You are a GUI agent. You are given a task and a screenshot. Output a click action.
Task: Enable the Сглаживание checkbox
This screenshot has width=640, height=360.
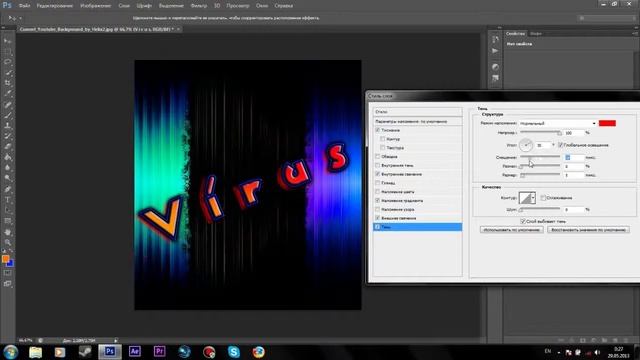[543, 198]
